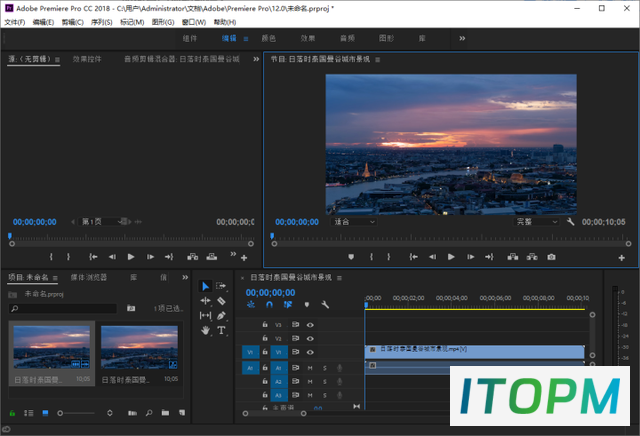Create new item in project panel
This screenshot has height=436, width=640.
(182, 413)
